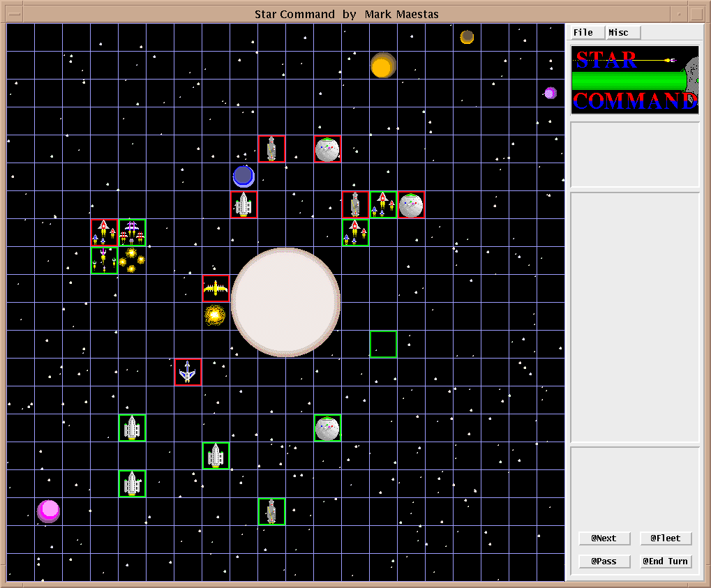711x588 pixels.
Task: Click the @Next button
Action: click(x=604, y=538)
